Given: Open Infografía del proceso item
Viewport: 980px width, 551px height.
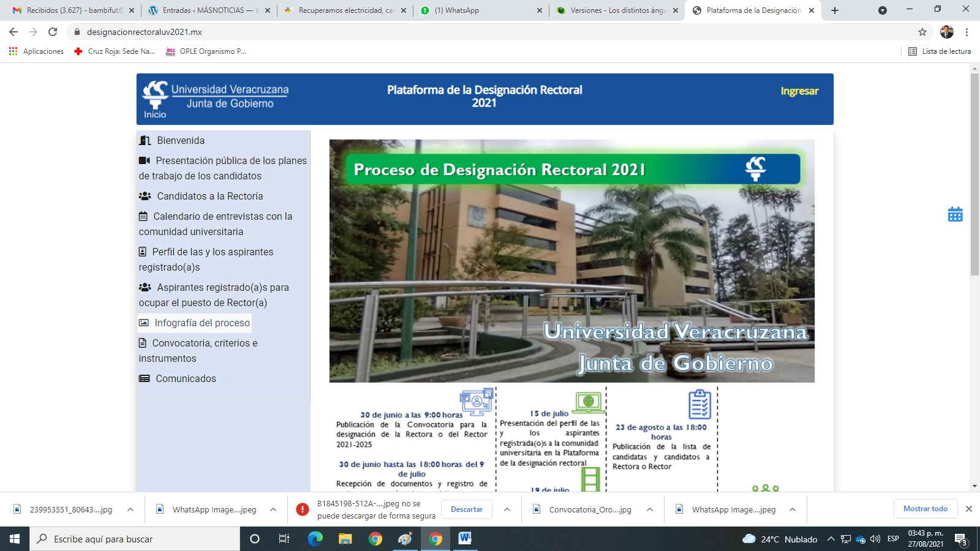Looking at the screenshot, I should pos(194,323).
